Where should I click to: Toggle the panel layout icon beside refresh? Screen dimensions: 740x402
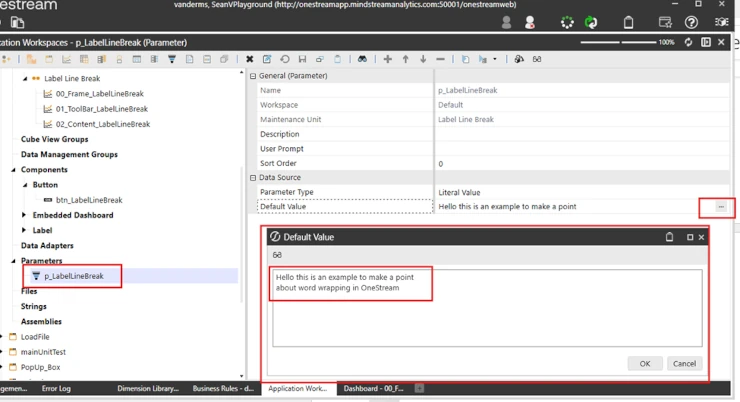point(706,42)
